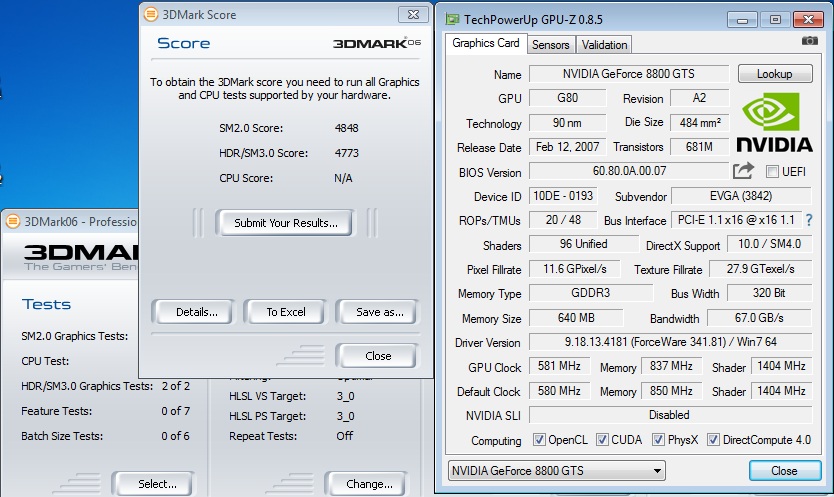Click the Subvendor EVGA field
Screen dimensions: 834x497
(x=741, y=196)
